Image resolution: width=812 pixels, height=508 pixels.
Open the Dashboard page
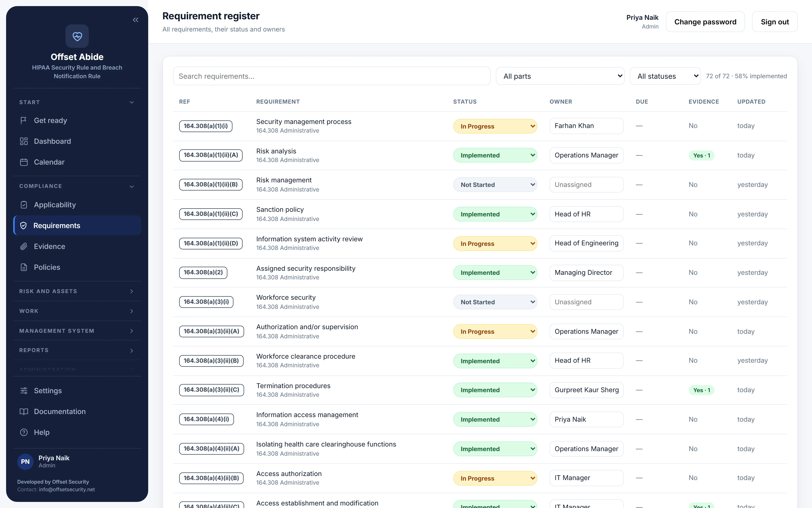(77, 141)
